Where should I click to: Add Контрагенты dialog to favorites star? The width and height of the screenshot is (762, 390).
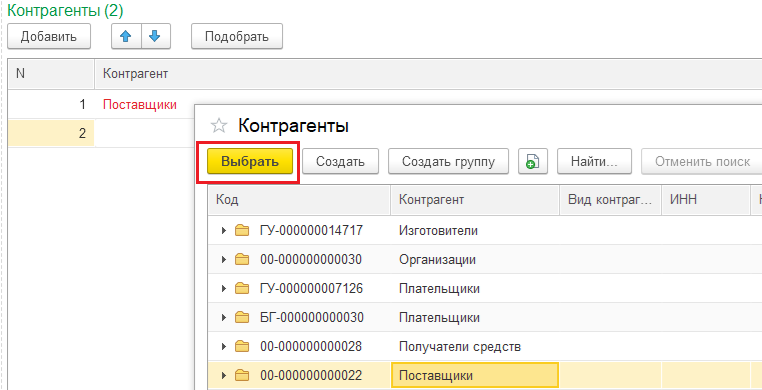tap(219, 127)
